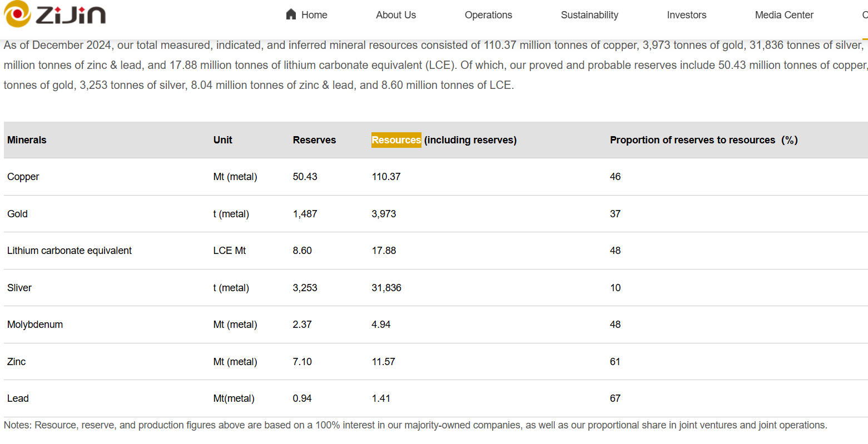This screenshot has height=444, width=868.
Task: Click the Minerals column header
Action: (x=27, y=140)
